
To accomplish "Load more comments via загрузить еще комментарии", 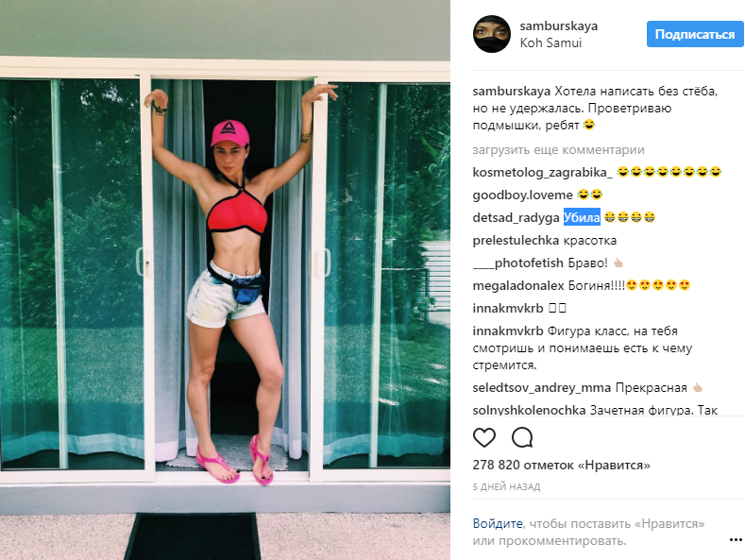I will point(558,150).
